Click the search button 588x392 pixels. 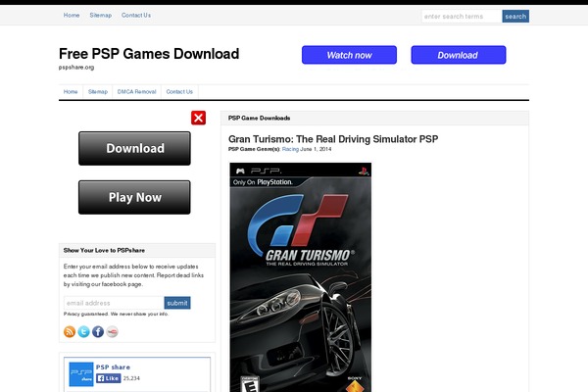pos(515,16)
